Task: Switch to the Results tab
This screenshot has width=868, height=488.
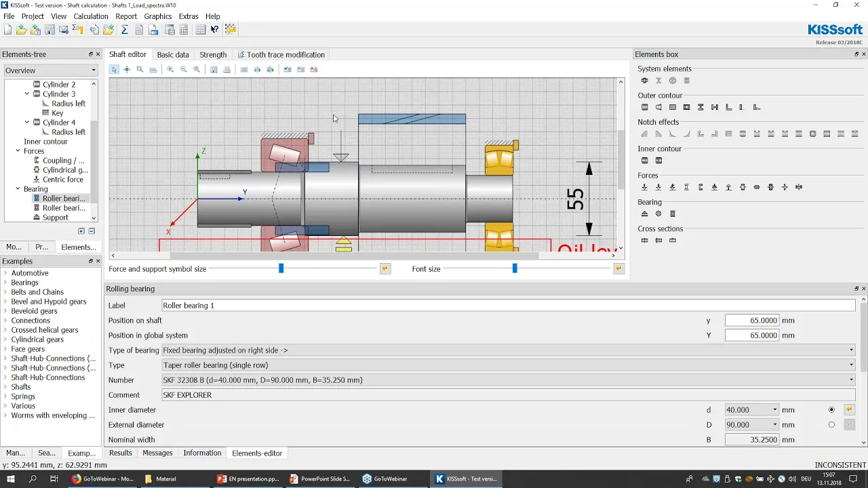Action: tap(121, 453)
